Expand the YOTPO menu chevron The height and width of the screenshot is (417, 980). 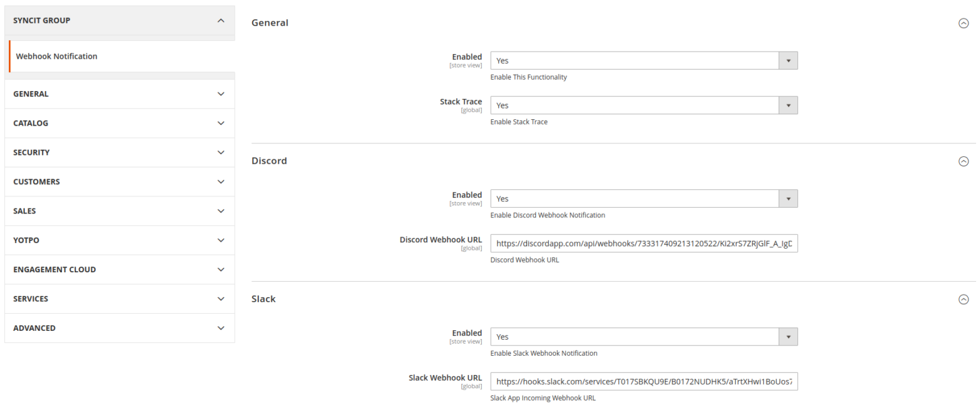click(221, 240)
